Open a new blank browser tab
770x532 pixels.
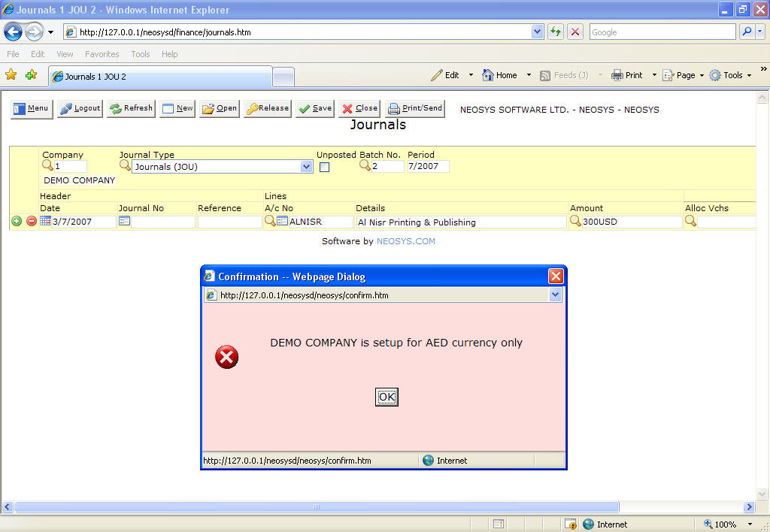pyautogui.click(x=283, y=77)
